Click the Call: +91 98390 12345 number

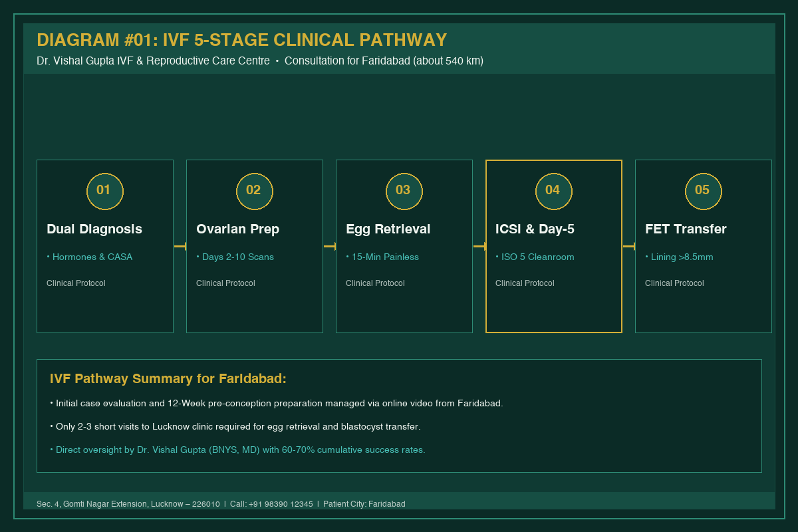tap(271, 504)
